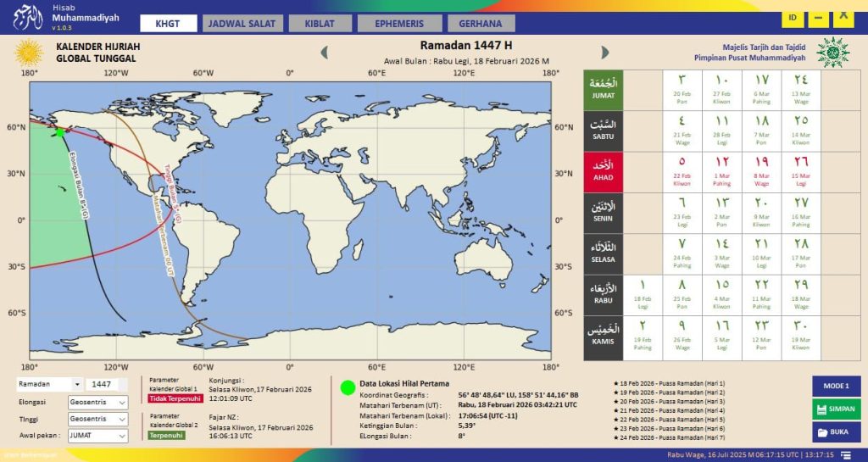The height and width of the screenshot is (462, 868).
Task: Go to previous month with left arrow
Action: [x=324, y=53]
